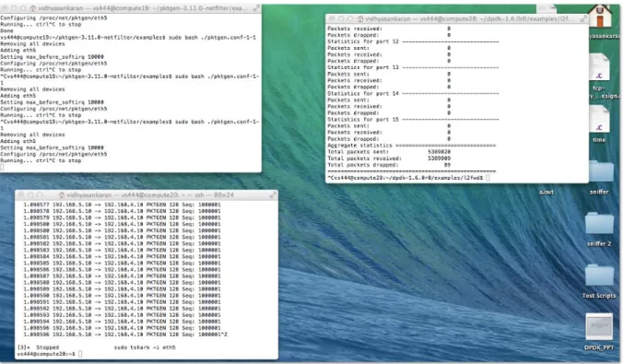The width and height of the screenshot is (623, 364).
Task: Click packet row with timestamp 1.098577
Action: click(122, 205)
